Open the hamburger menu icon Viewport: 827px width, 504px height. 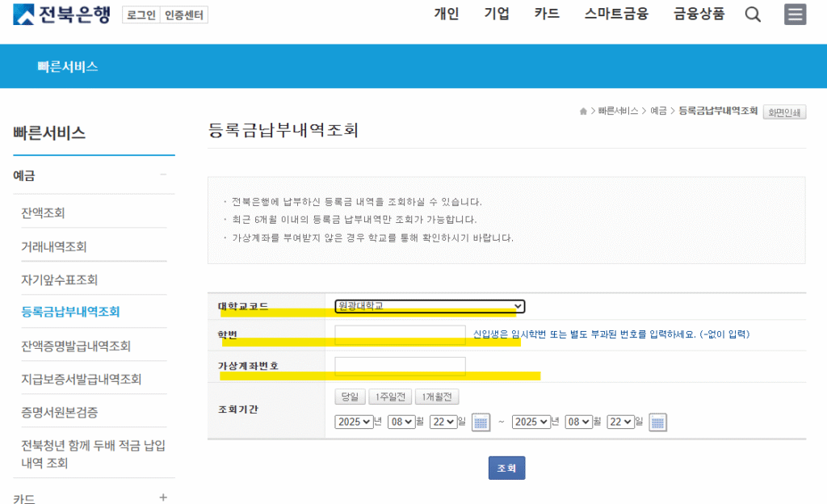pos(796,15)
